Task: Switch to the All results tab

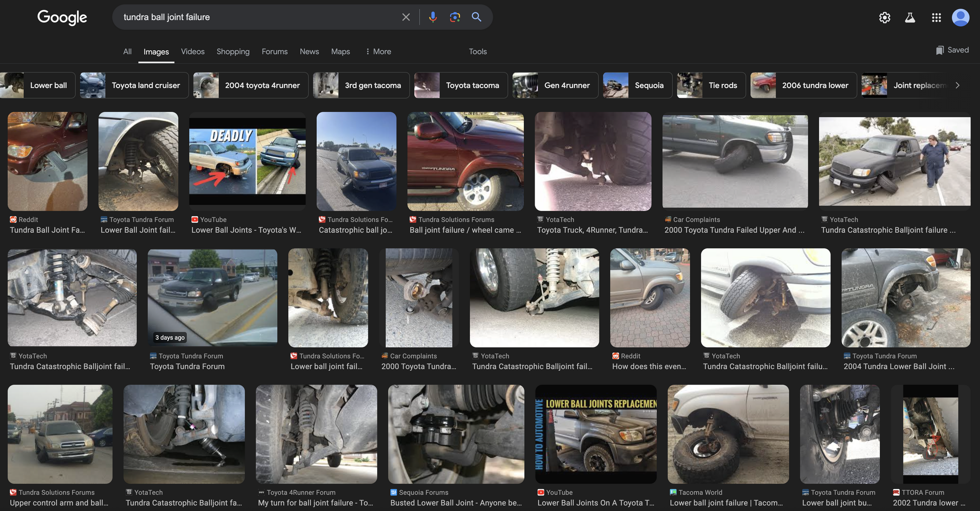Action: point(127,51)
